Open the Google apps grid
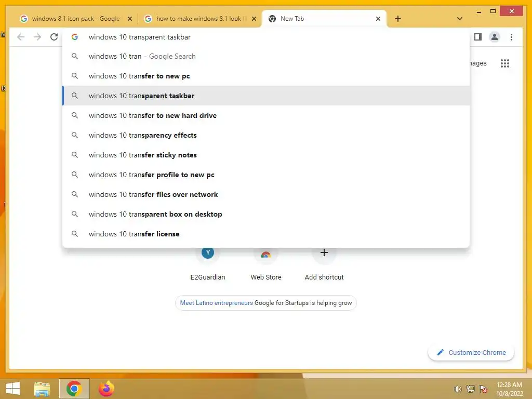532x399 pixels. (x=505, y=63)
